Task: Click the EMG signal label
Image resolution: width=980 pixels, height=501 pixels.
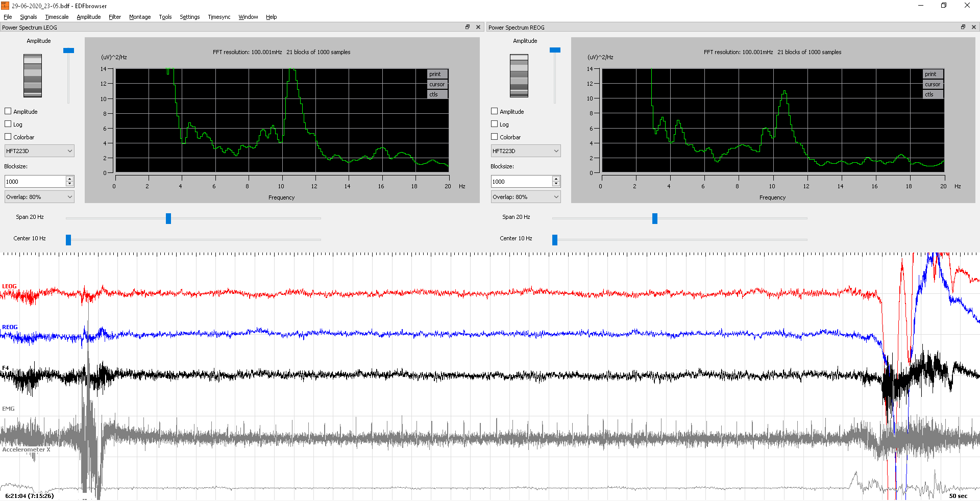Action: tap(8, 409)
